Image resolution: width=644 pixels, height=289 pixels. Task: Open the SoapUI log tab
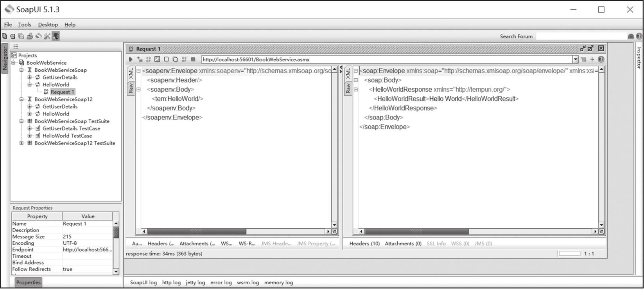tap(144, 282)
